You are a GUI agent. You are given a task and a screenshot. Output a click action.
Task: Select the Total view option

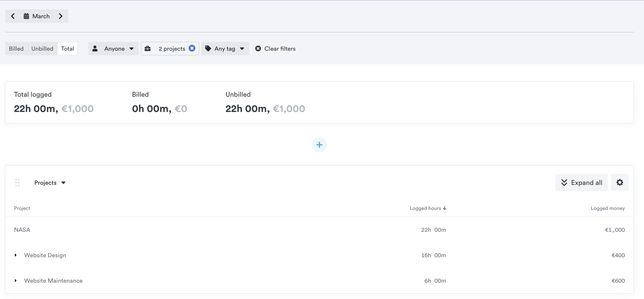coord(67,49)
